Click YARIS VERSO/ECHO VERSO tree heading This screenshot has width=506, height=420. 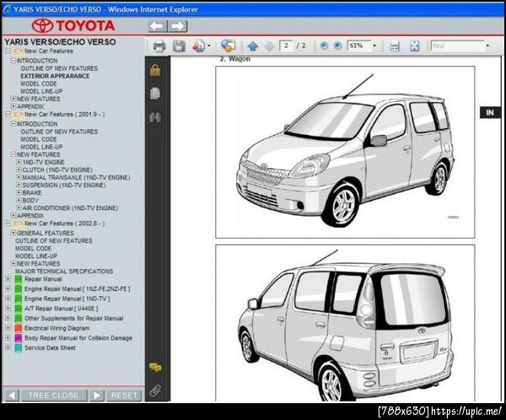tap(60, 42)
